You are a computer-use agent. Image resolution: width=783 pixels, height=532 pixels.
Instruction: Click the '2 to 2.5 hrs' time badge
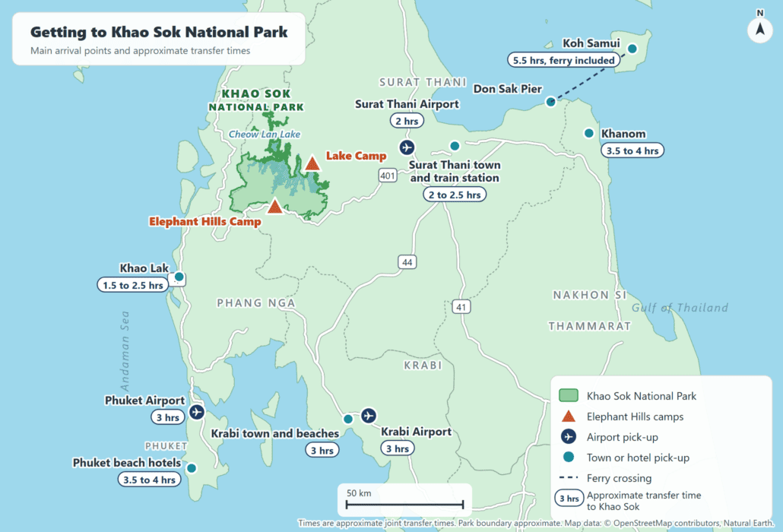[455, 195]
